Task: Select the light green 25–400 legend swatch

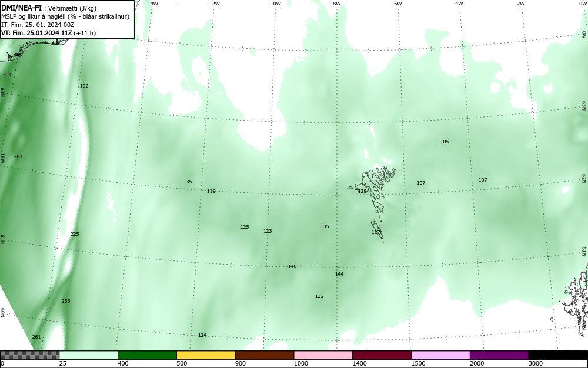Action: [x=89, y=355]
